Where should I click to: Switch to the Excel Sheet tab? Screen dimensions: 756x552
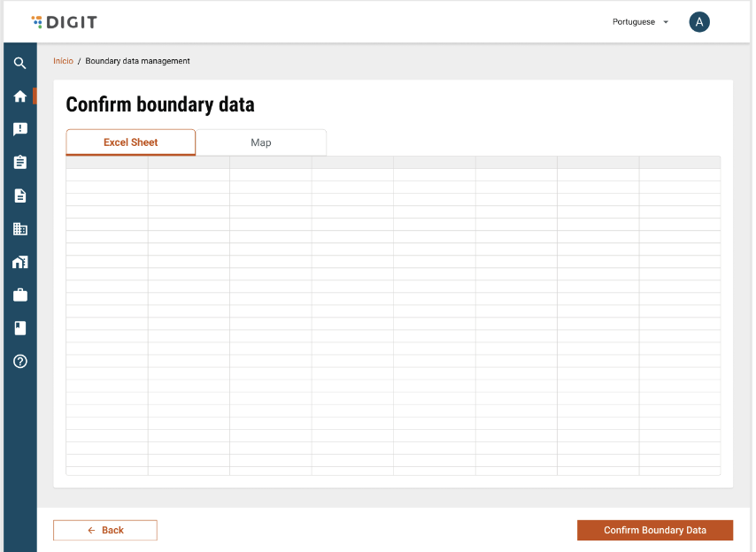coord(131,142)
